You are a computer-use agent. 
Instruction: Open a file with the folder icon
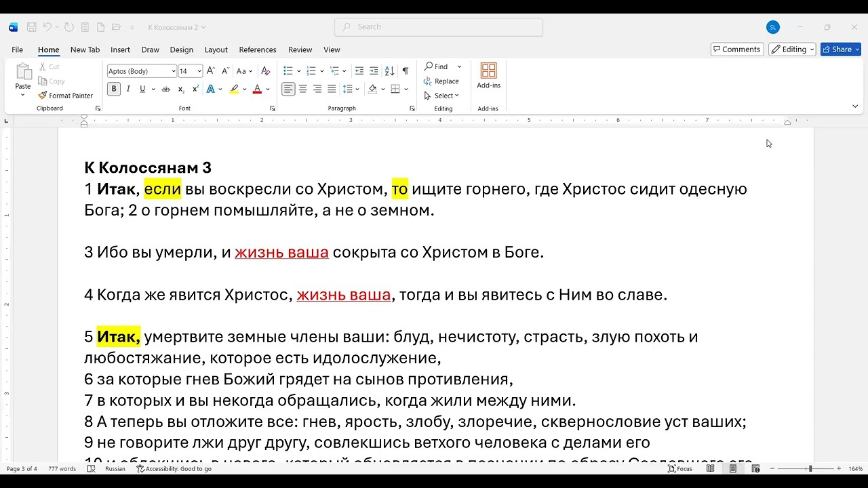(116, 27)
